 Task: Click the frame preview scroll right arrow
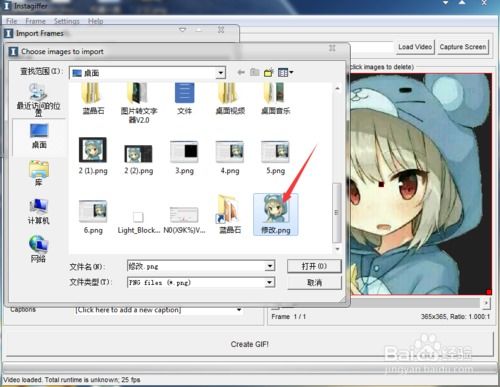(x=486, y=303)
